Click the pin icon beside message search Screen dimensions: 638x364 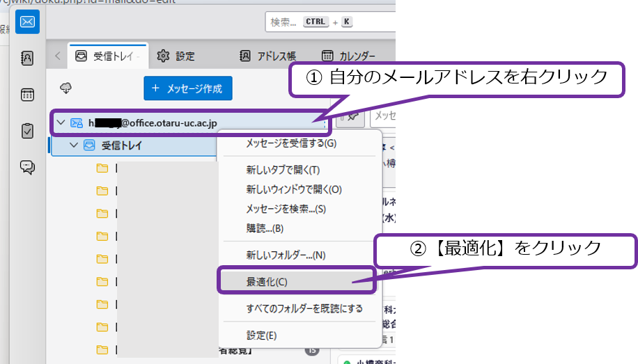click(x=352, y=116)
